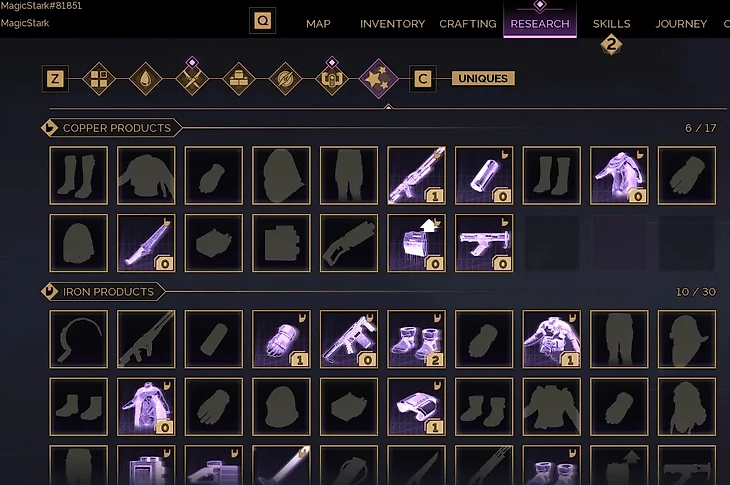Open the Crafting tab

(467, 24)
